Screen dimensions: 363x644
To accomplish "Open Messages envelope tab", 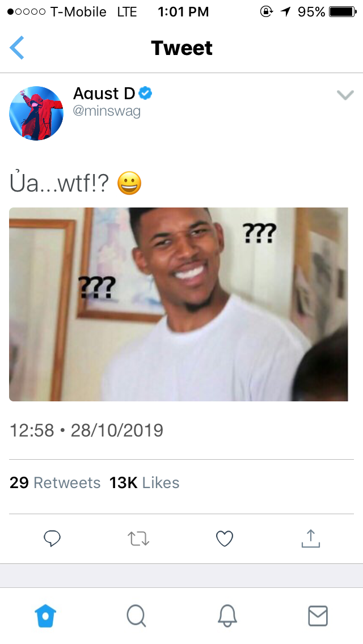I will (x=318, y=616).
